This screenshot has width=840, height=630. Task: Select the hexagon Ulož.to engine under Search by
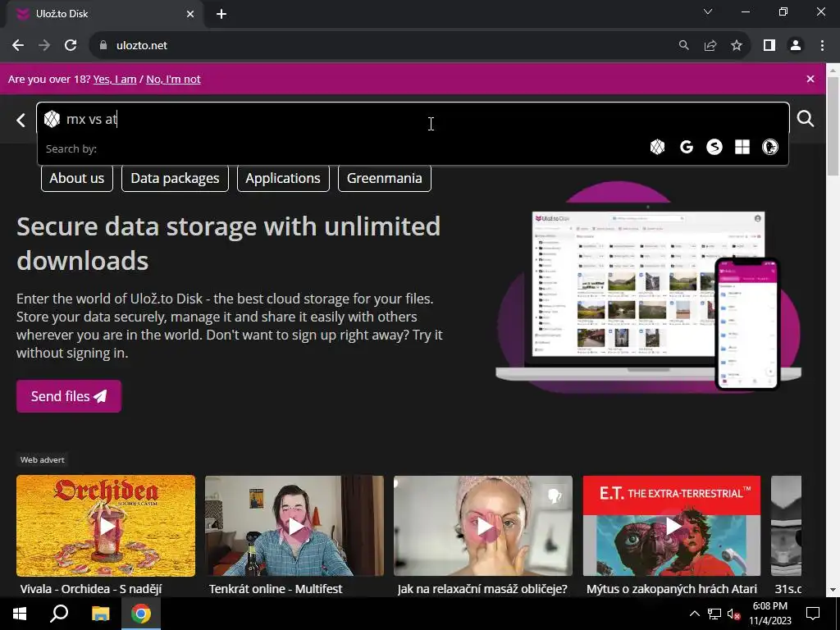coord(657,147)
